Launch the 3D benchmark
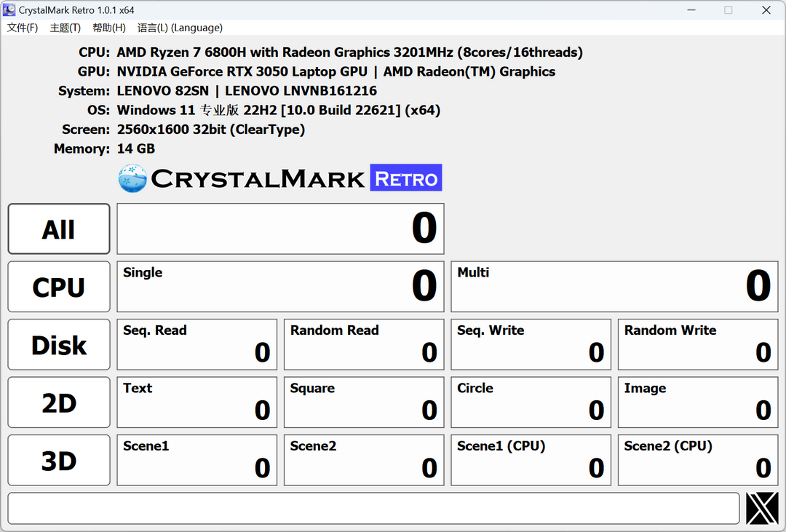The height and width of the screenshot is (532, 786). click(x=58, y=460)
